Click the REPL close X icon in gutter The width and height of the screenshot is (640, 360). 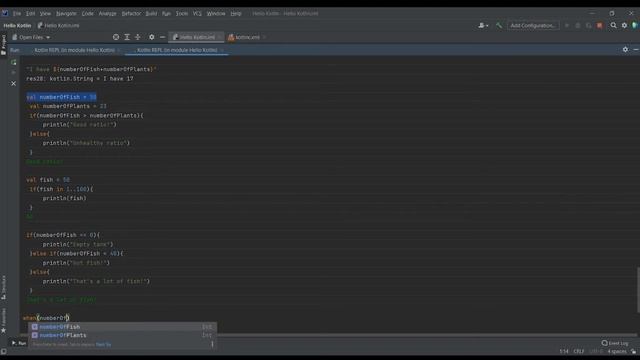pyautogui.click(x=13, y=83)
